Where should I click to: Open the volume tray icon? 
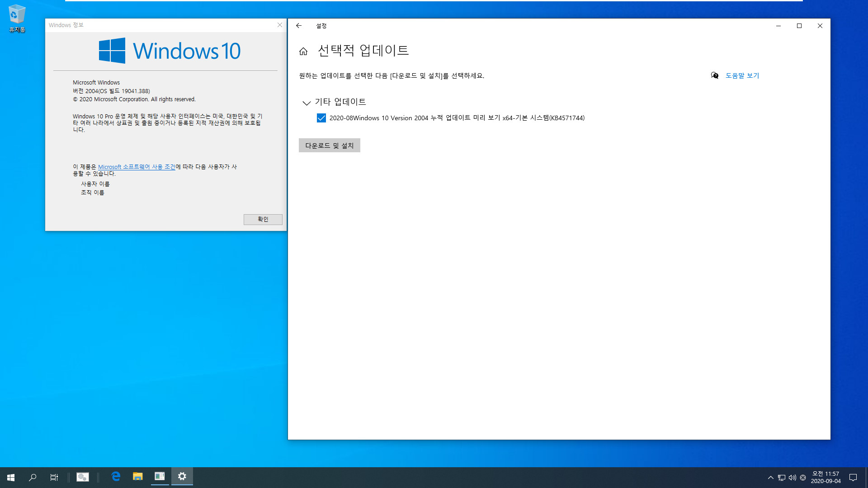point(793,478)
